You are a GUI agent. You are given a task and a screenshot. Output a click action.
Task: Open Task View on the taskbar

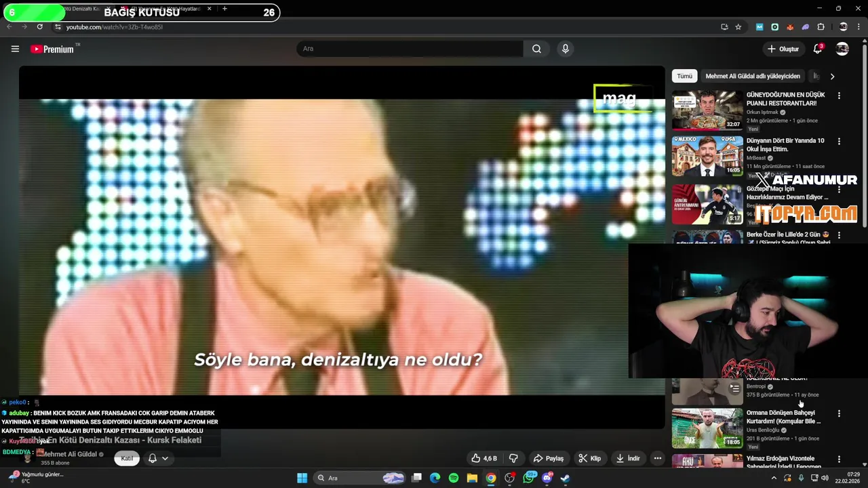point(416,478)
